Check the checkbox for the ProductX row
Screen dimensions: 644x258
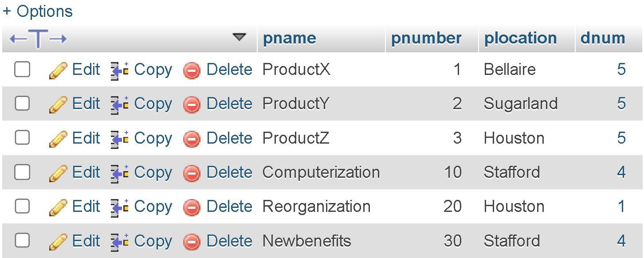[22, 69]
